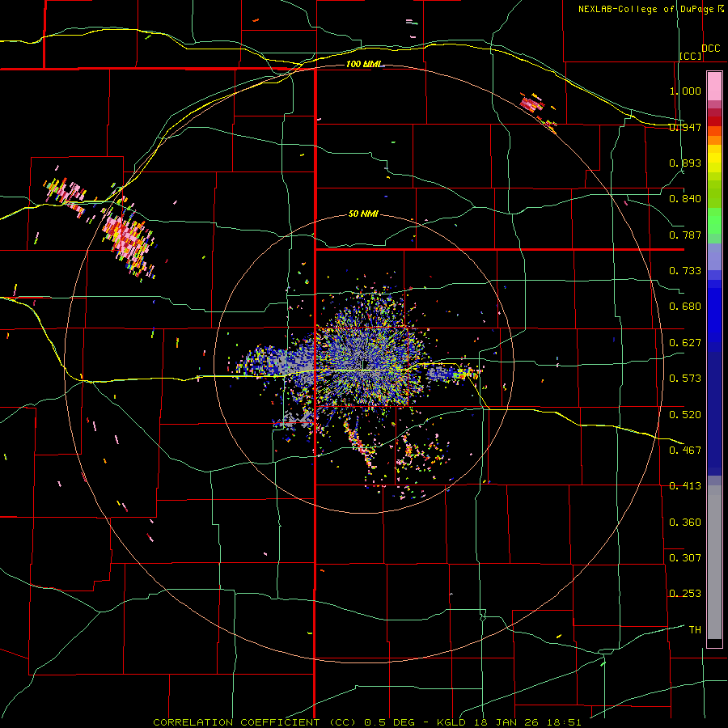Select the 0.253 scale value
728x728 pixels.
coord(685,594)
